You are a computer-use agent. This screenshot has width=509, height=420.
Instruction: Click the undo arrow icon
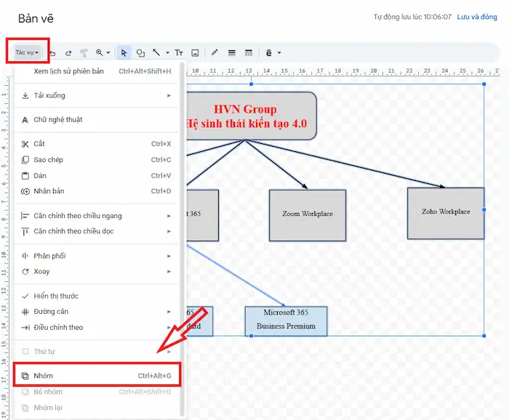click(x=53, y=53)
